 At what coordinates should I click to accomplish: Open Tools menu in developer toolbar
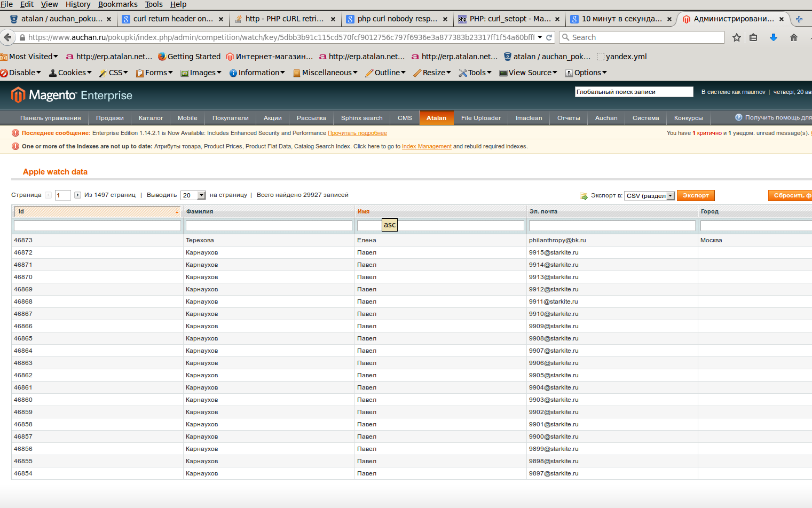click(475, 73)
